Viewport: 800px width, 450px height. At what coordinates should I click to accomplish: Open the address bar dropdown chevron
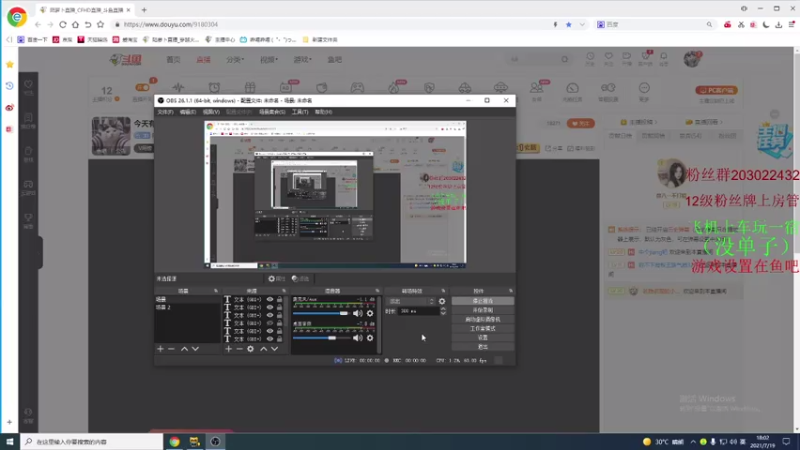click(x=582, y=24)
